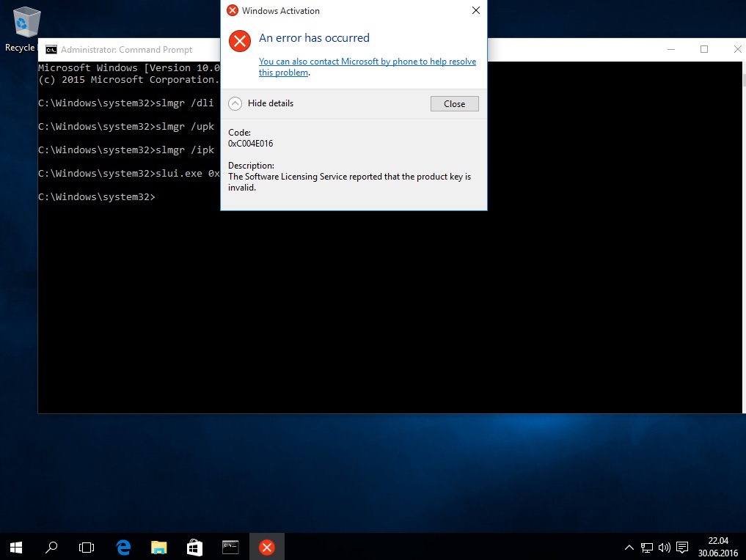This screenshot has width=746, height=560.
Task: Click the 'Microsoft Windows [Version' line
Action: [x=129, y=68]
